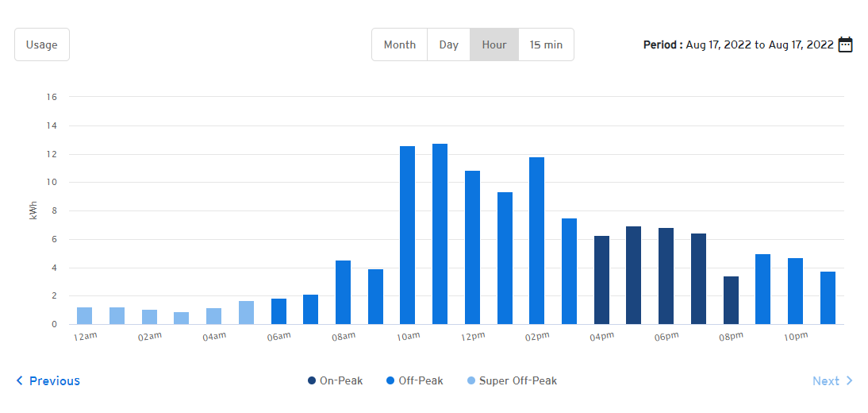Click the tallest bar at 11am
The image size is (868, 413).
pos(440,234)
